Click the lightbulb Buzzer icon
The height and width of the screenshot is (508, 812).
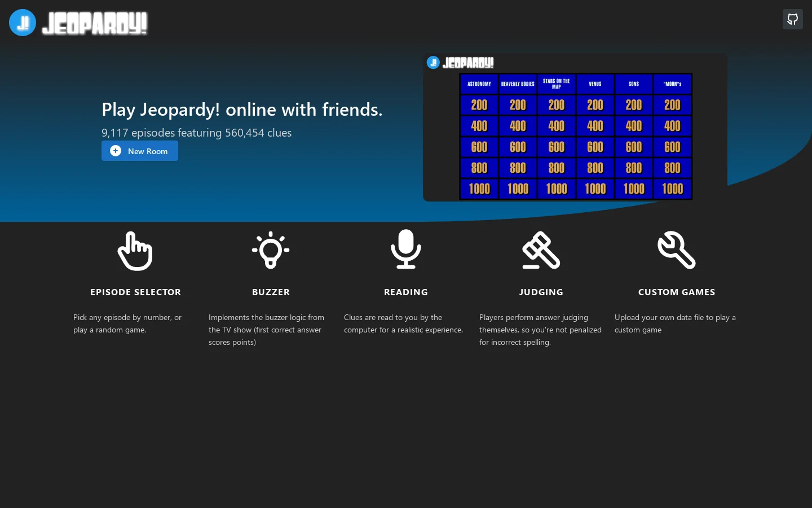coord(271,249)
